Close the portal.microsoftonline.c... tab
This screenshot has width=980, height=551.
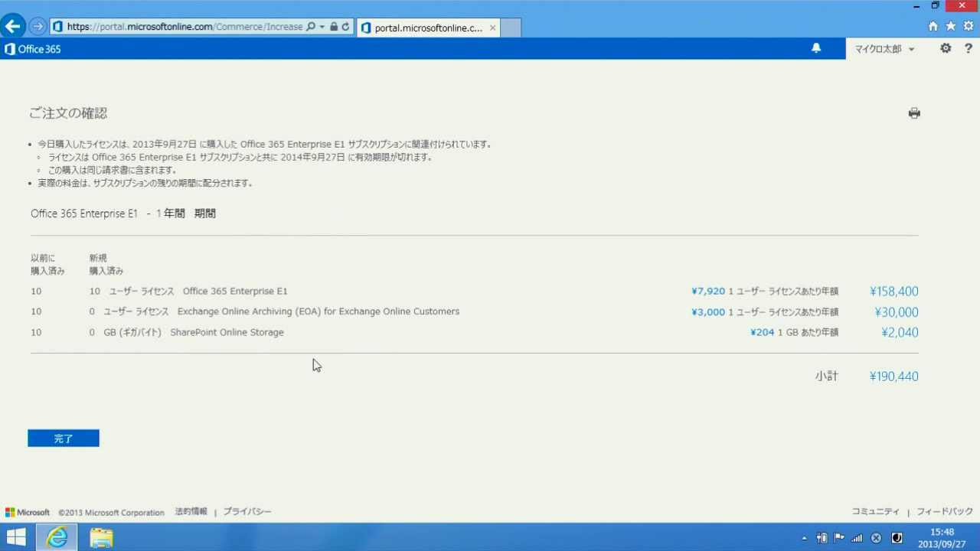tap(492, 28)
